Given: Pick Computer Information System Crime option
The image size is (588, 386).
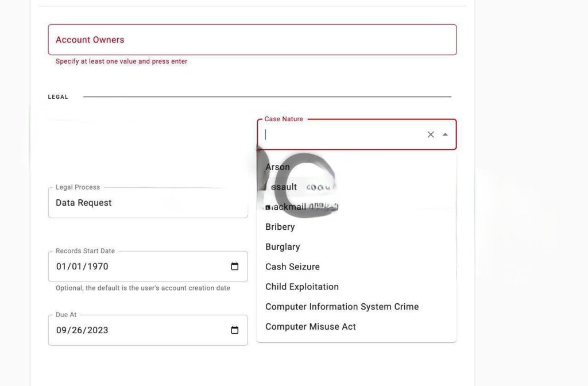Looking at the screenshot, I should (x=342, y=307).
